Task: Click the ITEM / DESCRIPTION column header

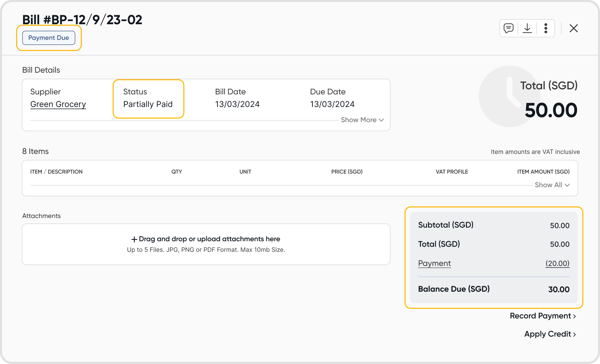Action: click(x=56, y=172)
